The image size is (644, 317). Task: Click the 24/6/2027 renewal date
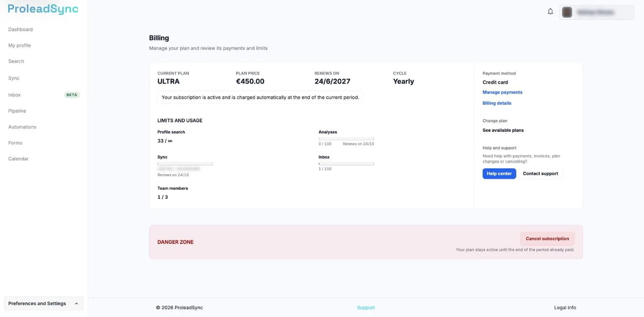332,81
